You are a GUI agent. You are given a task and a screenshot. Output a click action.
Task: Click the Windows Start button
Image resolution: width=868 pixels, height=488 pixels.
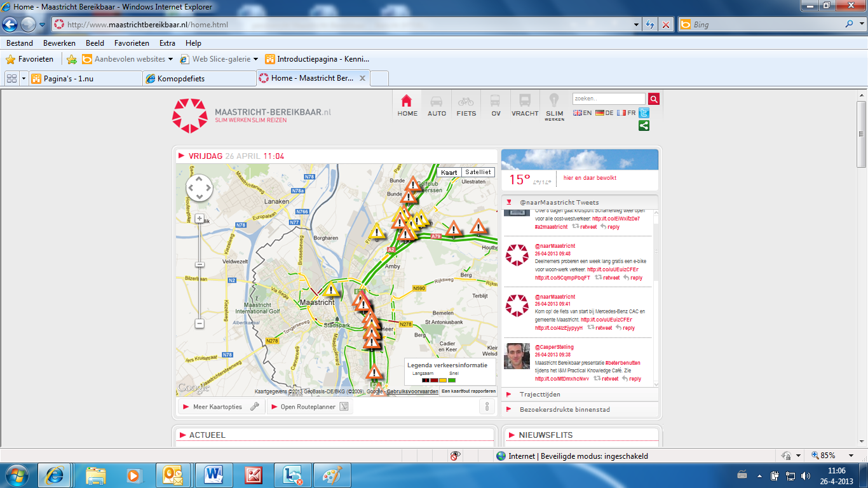click(x=17, y=475)
